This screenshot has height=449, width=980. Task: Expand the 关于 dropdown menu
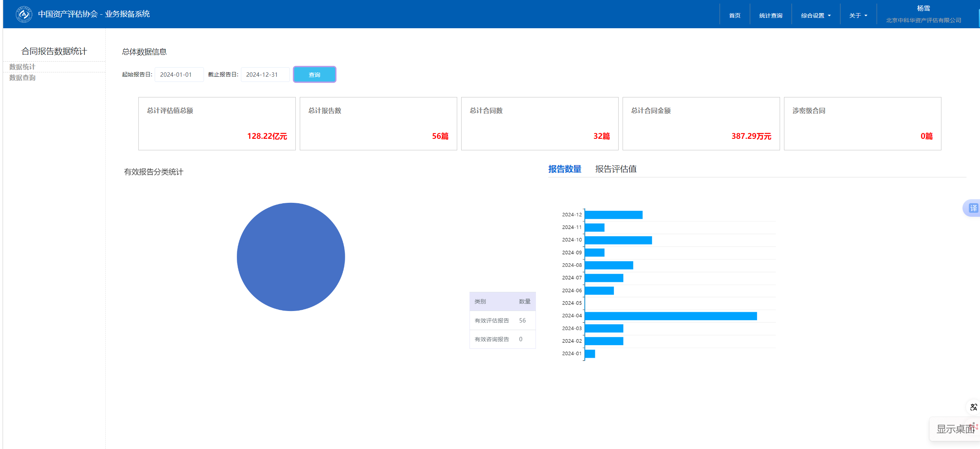858,16
